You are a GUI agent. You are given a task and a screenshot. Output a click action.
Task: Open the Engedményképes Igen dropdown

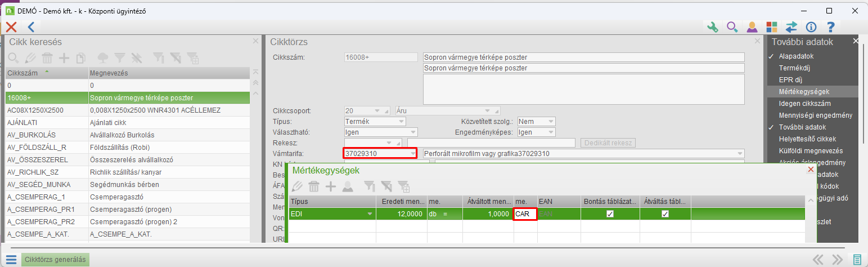coord(551,132)
